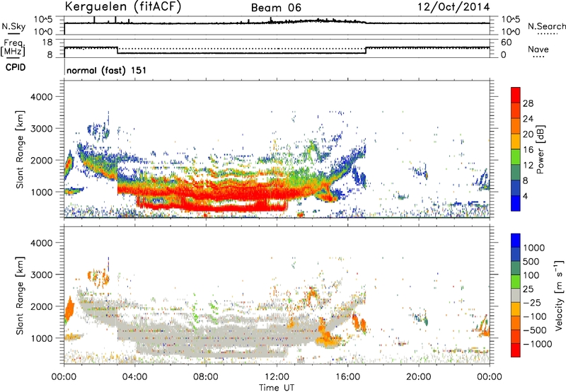Click the 'Kerguelen (fitACF)' title text
566x392 pixels.
click(x=122, y=6)
